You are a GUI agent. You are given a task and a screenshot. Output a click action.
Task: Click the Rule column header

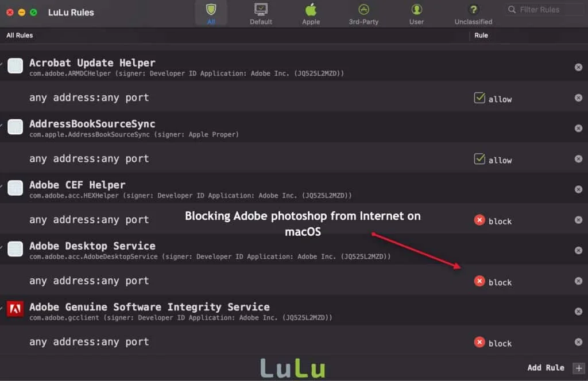click(x=481, y=35)
